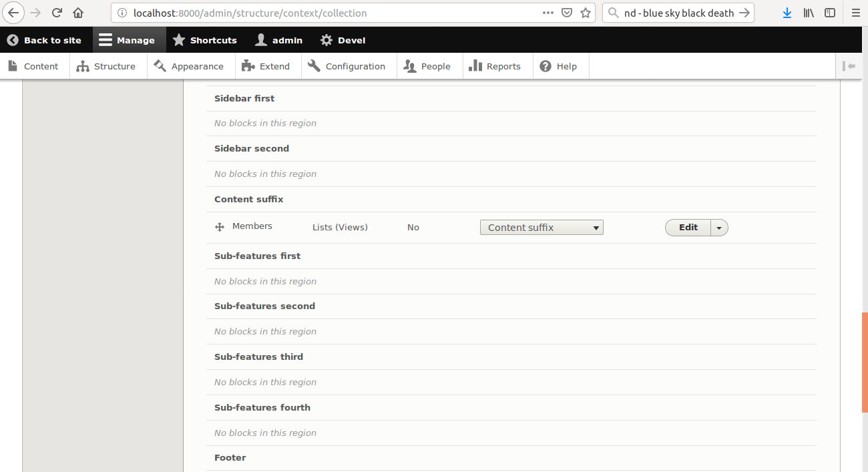Toggle the Manage admin tray

[128, 40]
